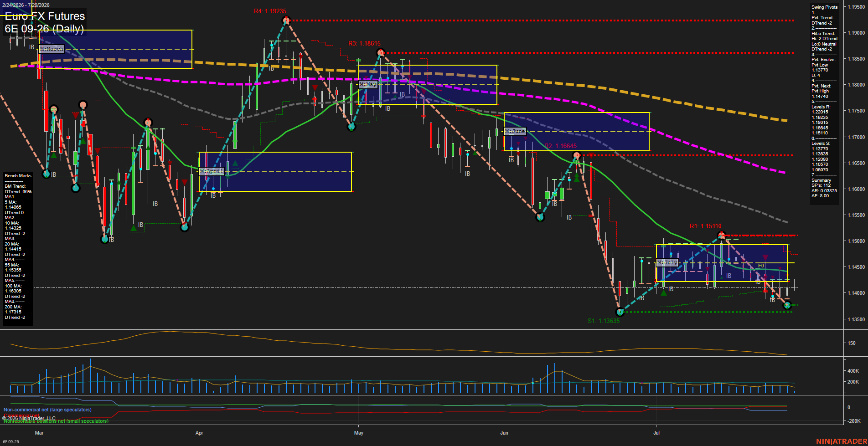
Task: Click the 5 MA value 1.14065
Action: point(13,207)
